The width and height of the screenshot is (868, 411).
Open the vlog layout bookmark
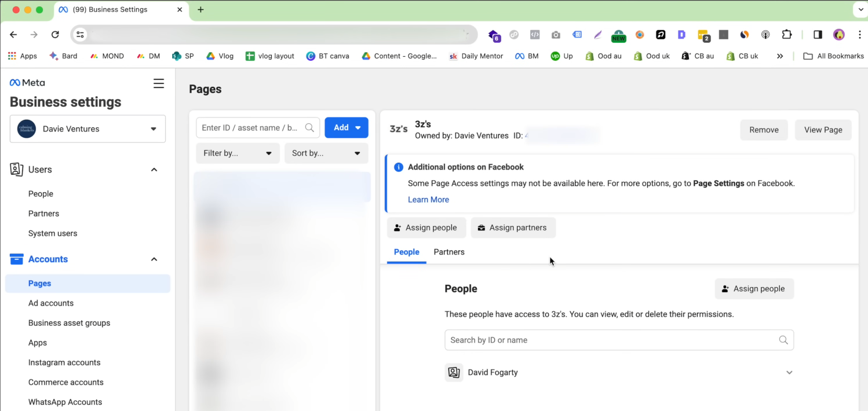tap(270, 56)
